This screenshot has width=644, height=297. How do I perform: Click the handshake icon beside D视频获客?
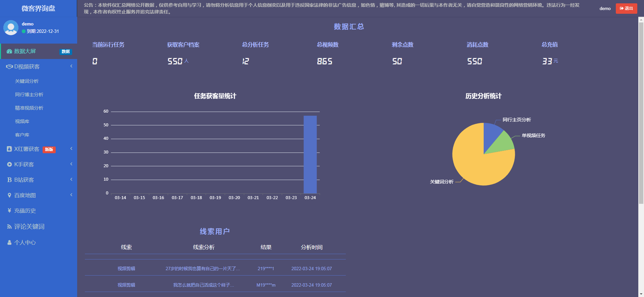click(9, 67)
